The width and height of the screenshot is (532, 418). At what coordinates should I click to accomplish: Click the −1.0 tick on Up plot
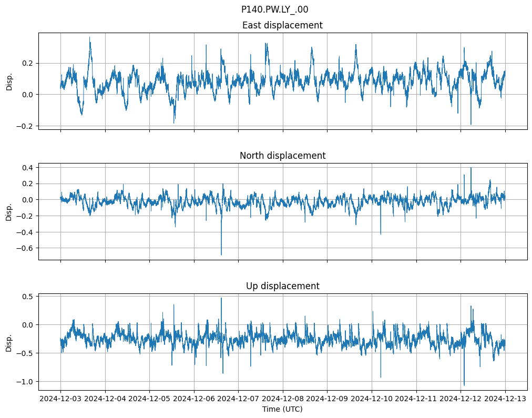[x=25, y=381]
